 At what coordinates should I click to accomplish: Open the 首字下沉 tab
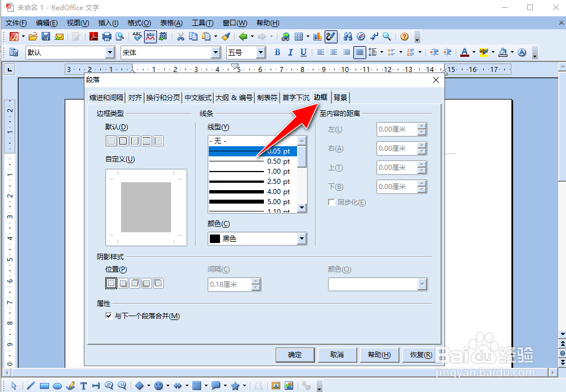(295, 97)
